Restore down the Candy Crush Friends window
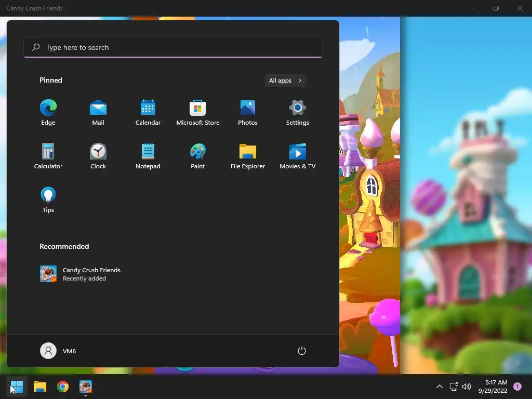 pyautogui.click(x=496, y=8)
